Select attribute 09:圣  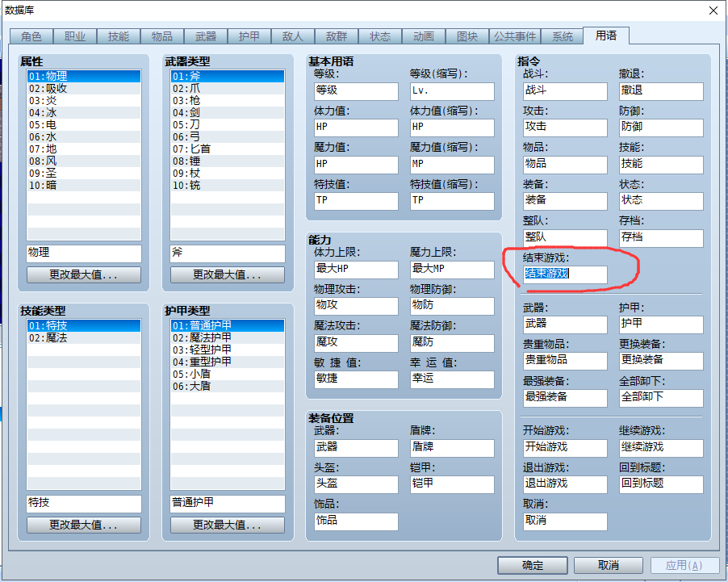tap(84, 173)
